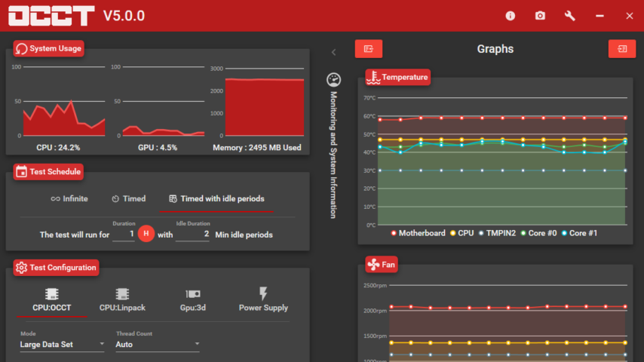The width and height of the screenshot is (644, 362).
Task: Click the right red graph layout button
Action: click(622, 49)
